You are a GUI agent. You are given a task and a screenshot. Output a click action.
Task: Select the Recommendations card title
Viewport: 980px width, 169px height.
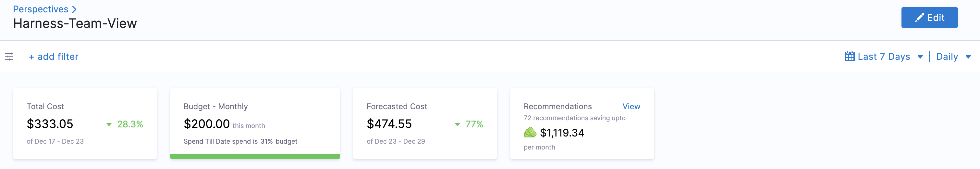coord(558,107)
